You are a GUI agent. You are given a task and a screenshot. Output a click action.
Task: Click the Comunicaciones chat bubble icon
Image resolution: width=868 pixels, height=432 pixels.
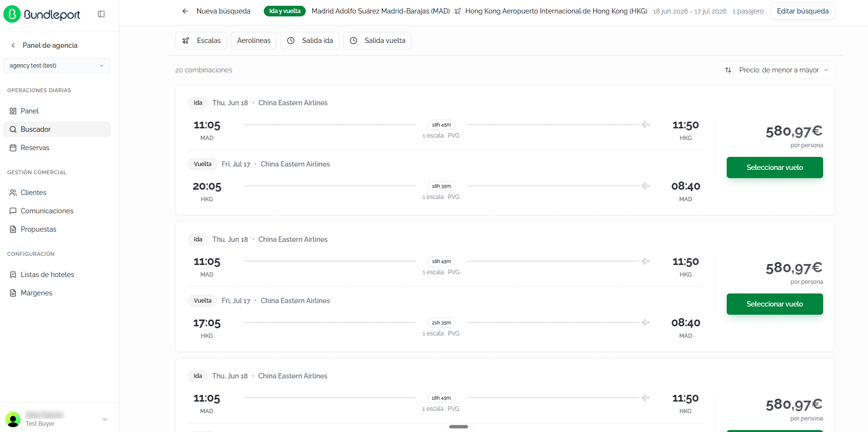point(13,211)
